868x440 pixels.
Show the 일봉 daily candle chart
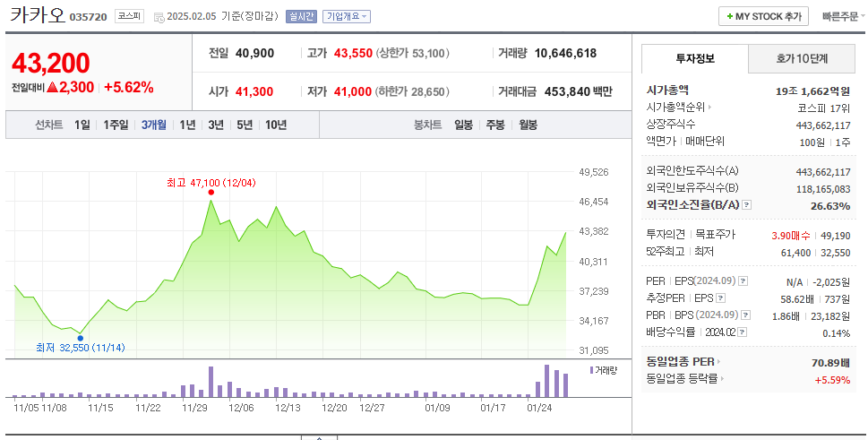463,125
